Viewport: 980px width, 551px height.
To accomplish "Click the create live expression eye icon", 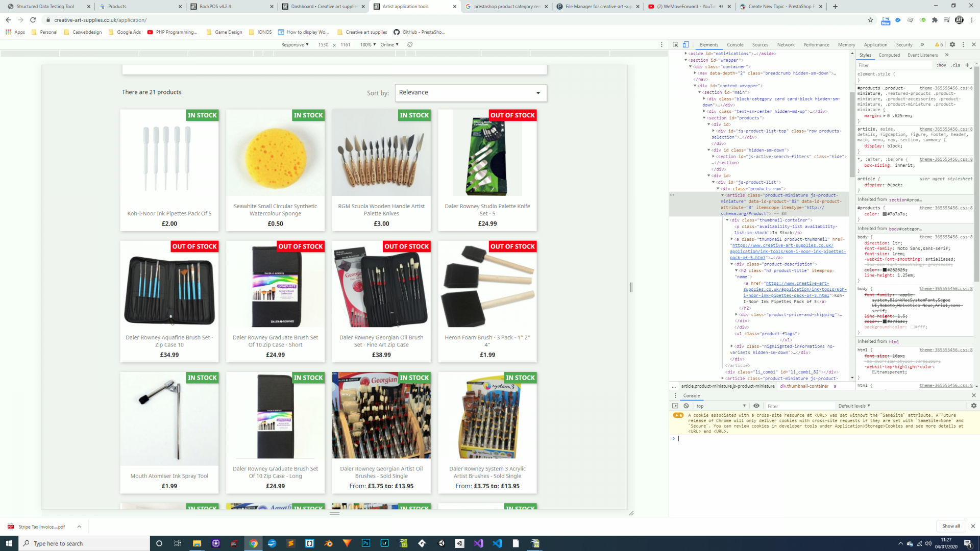I will tap(756, 406).
